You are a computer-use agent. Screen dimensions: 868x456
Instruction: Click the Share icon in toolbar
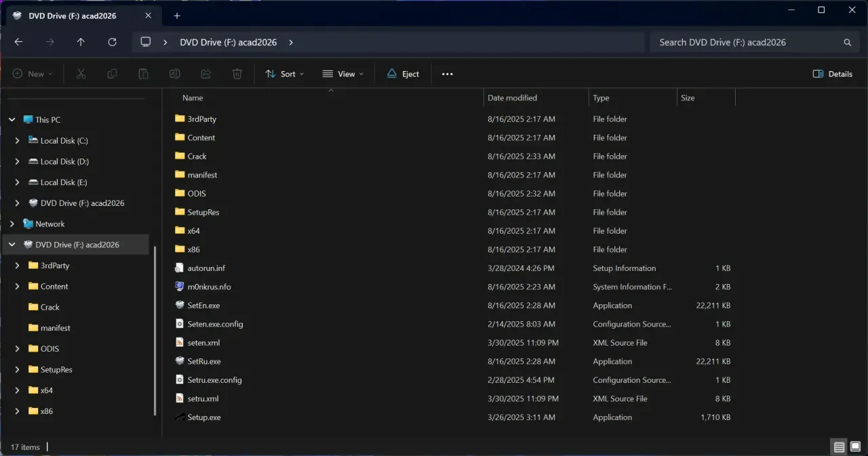[205, 74]
